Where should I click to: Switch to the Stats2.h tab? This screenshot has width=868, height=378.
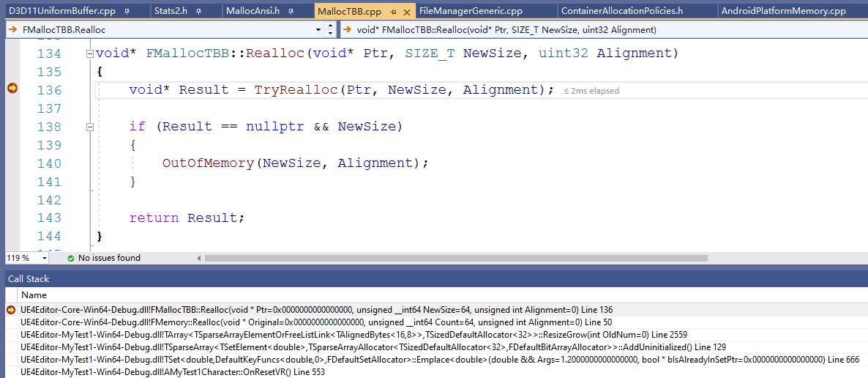tap(172, 11)
